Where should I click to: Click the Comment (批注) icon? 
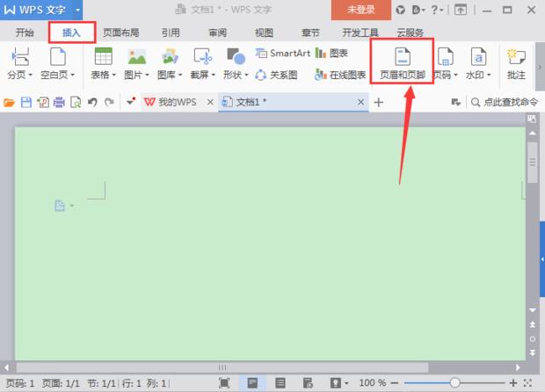(x=516, y=62)
